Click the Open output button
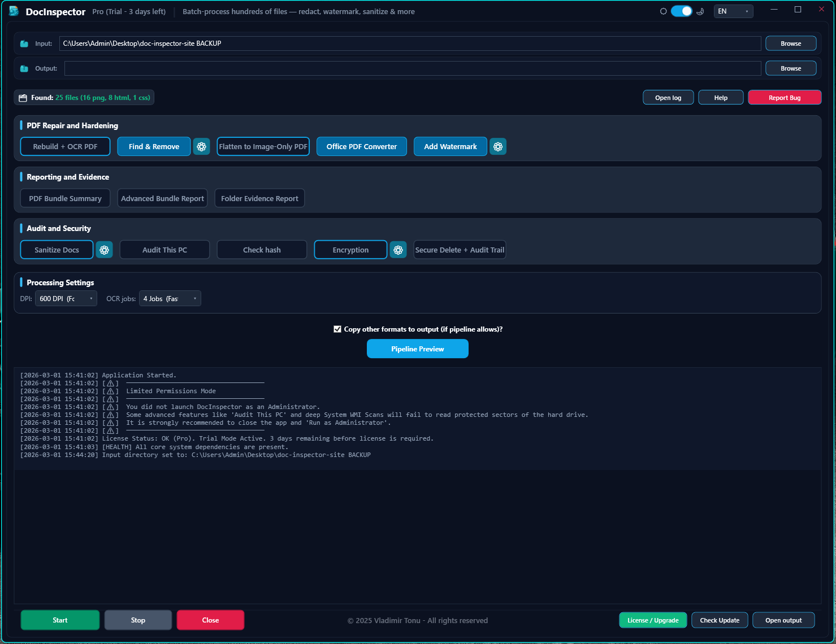 (x=783, y=620)
